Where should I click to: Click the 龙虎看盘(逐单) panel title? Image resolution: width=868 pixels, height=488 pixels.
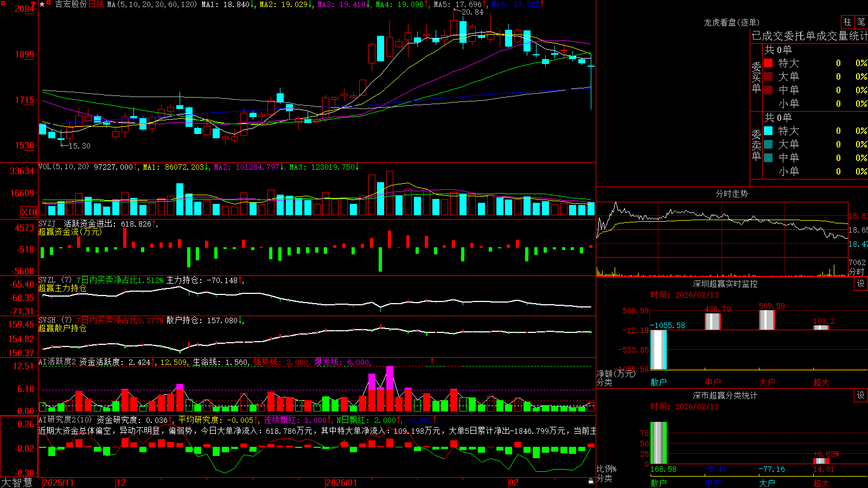coord(731,22)
